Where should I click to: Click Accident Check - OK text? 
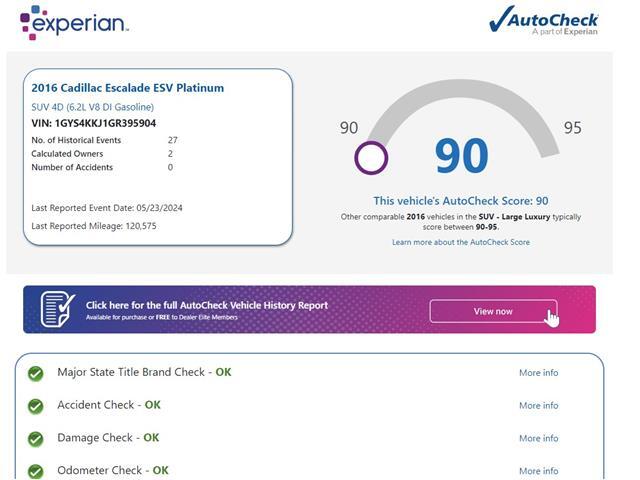109,405
